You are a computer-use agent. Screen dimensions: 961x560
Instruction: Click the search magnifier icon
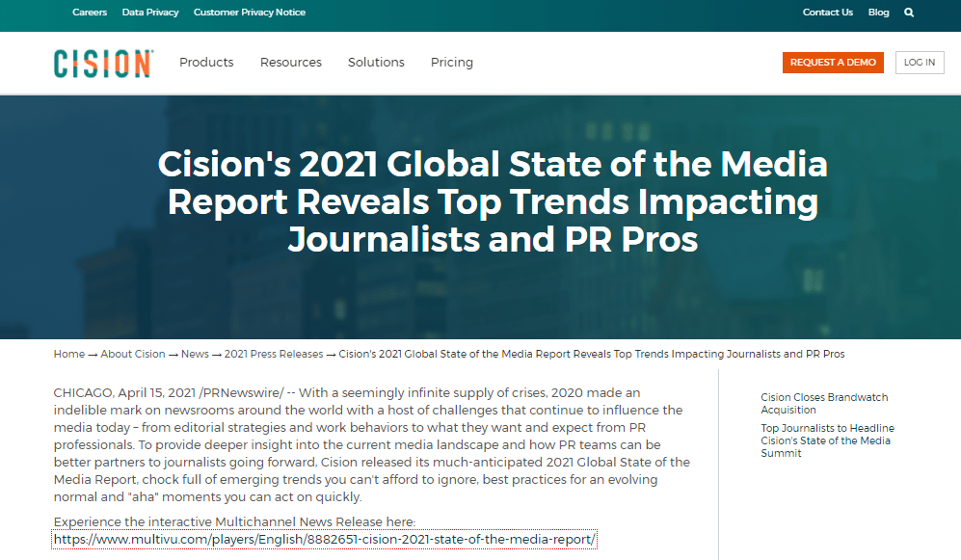click(909, 13)
